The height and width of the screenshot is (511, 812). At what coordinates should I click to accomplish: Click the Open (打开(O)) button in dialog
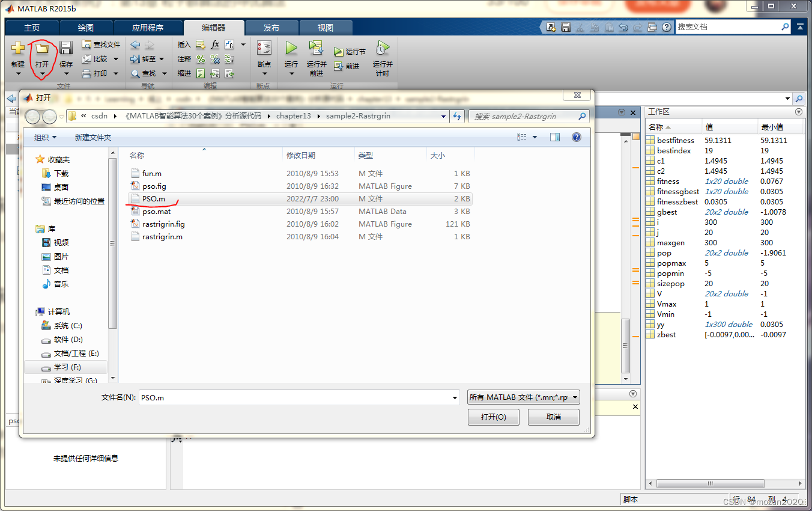click(x=493, y=417)
